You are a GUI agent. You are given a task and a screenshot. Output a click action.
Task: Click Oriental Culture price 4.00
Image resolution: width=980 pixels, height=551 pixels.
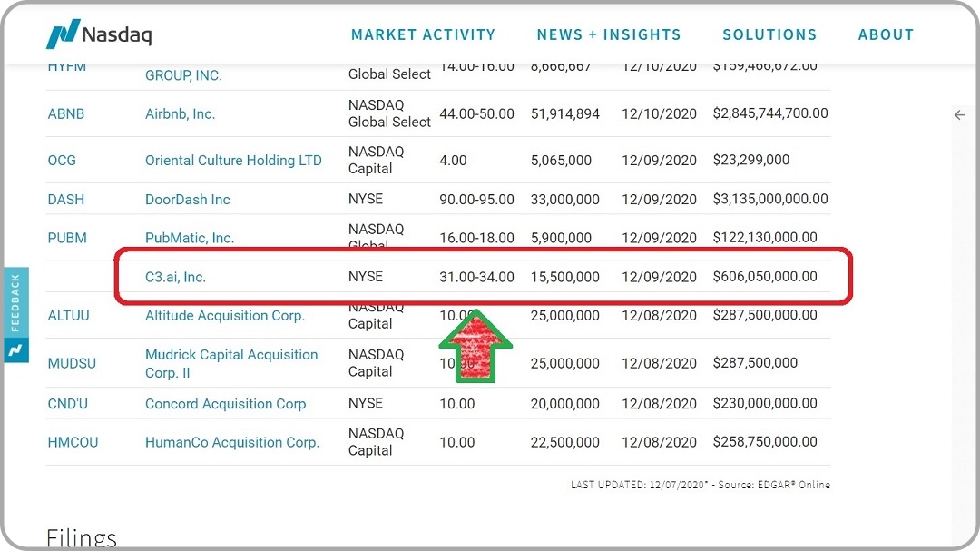point(453,161)
